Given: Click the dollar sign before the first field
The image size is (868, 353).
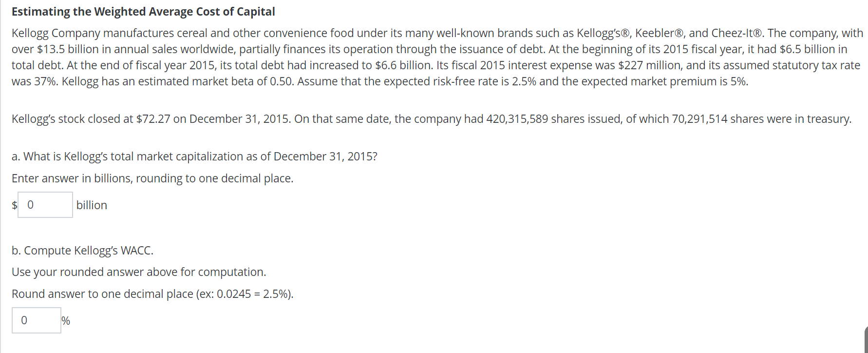Looking at the screenshot, I should 15,205.
